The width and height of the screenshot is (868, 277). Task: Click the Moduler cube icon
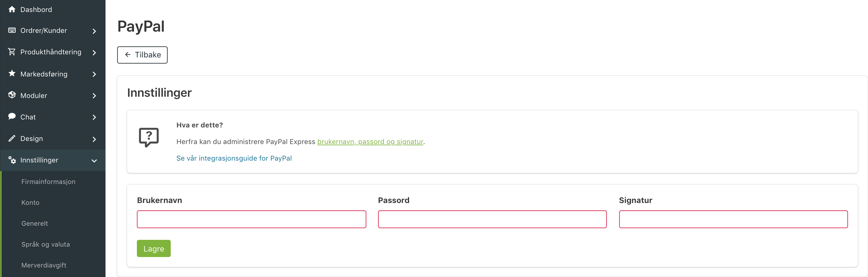coord(12,95)
